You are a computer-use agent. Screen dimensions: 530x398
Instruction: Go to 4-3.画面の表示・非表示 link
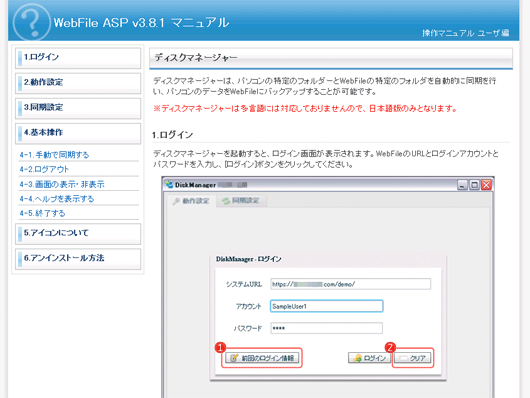pyautogui.click(x=62, y=184)
